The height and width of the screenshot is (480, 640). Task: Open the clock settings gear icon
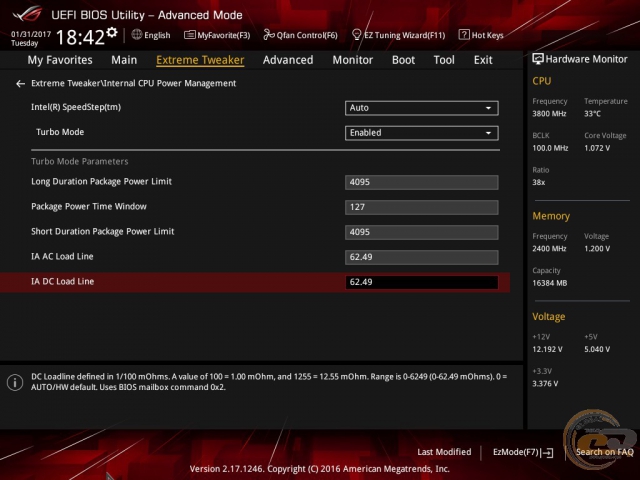pyautogui.click(x=112, y=33)
